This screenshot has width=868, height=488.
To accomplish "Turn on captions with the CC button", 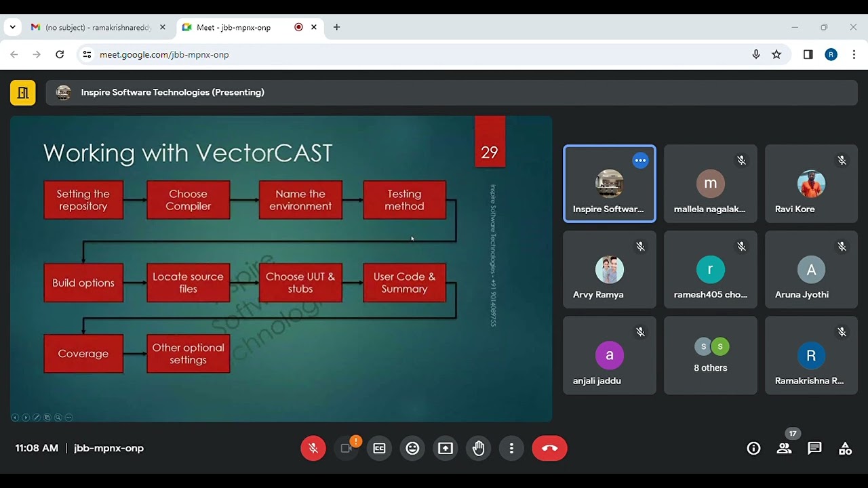I will pos(379,448).
